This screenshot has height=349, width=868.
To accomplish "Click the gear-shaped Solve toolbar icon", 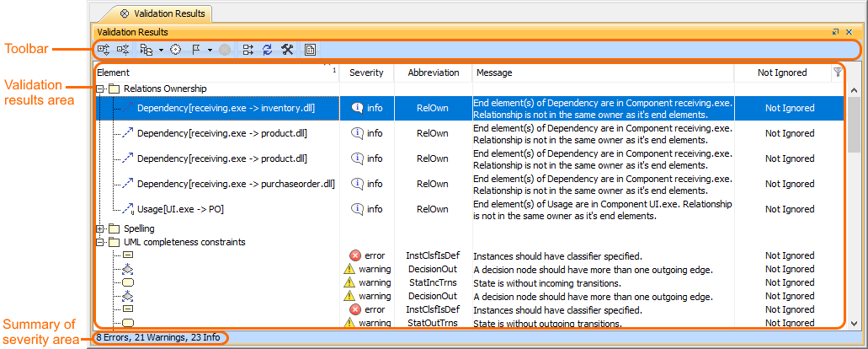I will tap(175, 51).
